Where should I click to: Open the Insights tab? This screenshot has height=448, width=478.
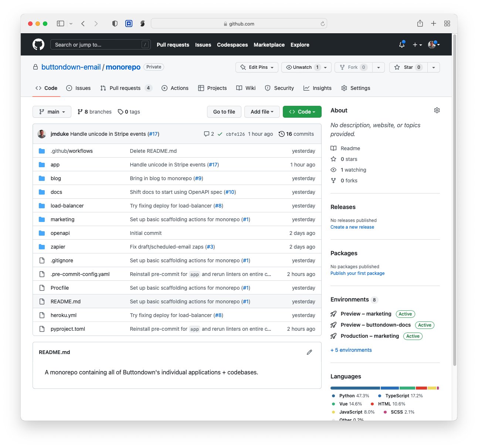pos(318,88)
